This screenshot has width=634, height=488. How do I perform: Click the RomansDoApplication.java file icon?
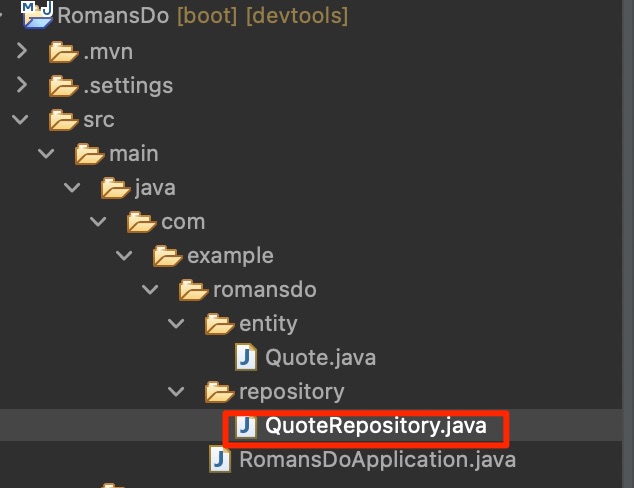tap(220, 460)
